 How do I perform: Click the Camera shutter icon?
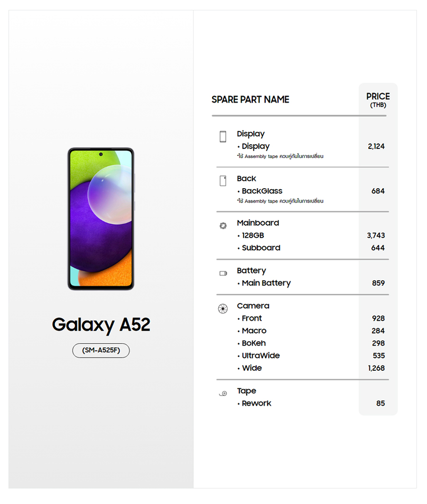(223, 309)
